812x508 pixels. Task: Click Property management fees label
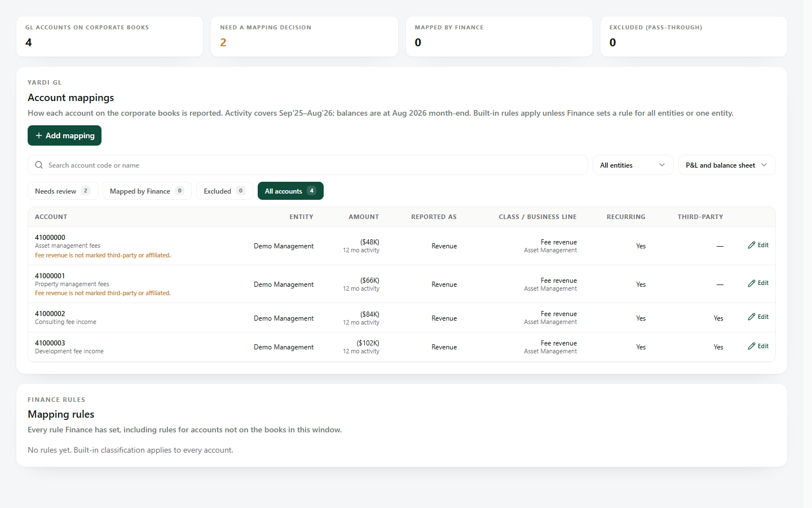click(x=72, y=284)
